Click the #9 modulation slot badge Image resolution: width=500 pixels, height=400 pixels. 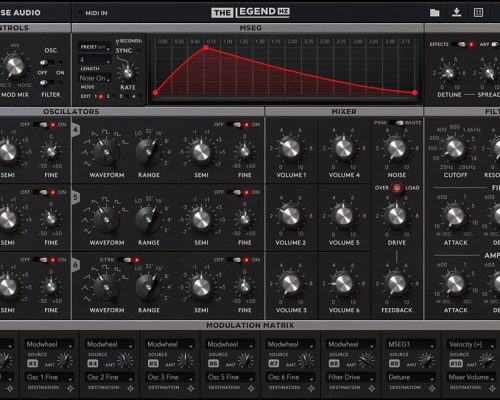click(394, 363)
